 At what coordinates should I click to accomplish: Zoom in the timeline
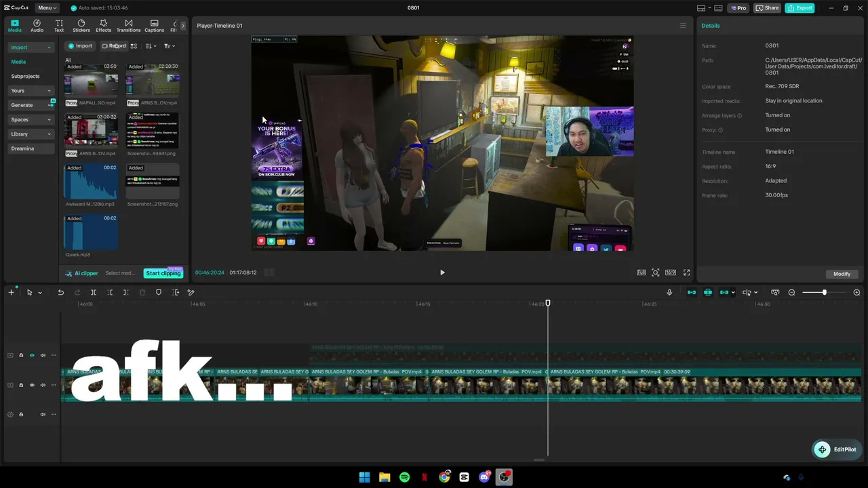coord(856,292)
